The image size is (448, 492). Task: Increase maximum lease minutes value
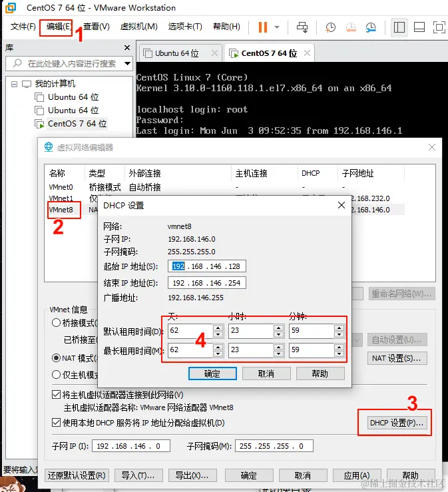[x=339, y=347]
